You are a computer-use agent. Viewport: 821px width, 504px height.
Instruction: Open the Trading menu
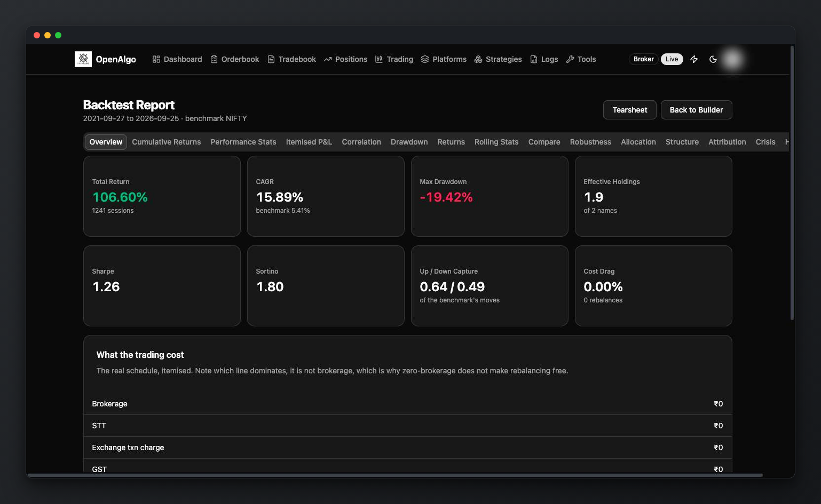(x=394, y=59)
